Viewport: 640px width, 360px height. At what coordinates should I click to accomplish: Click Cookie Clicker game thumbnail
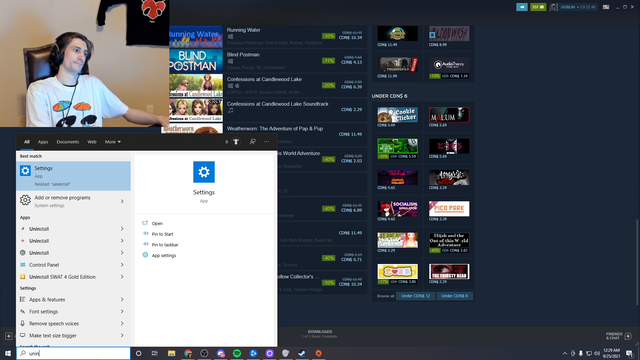[397, 115]
